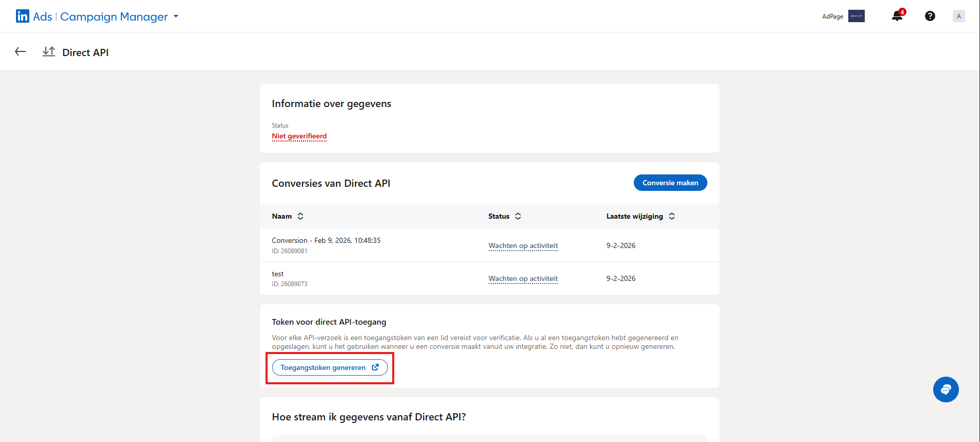Viewport: 980px width, 442px height.
Task: Open the help question mark icon
Action: 930,16
